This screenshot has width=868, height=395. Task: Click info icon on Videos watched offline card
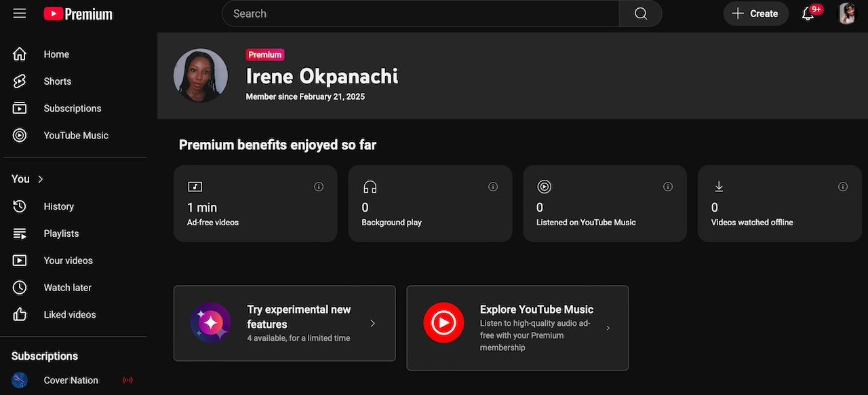click(x=843, y=187)
